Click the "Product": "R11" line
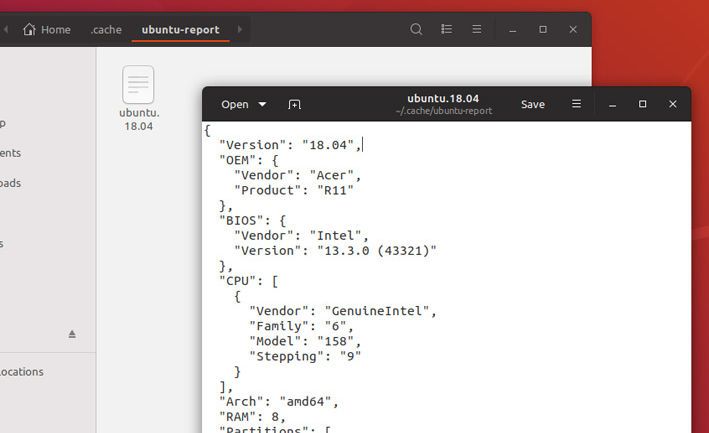Image resolution: width=709 pixels, height=433 pixels. click(294, 190)
